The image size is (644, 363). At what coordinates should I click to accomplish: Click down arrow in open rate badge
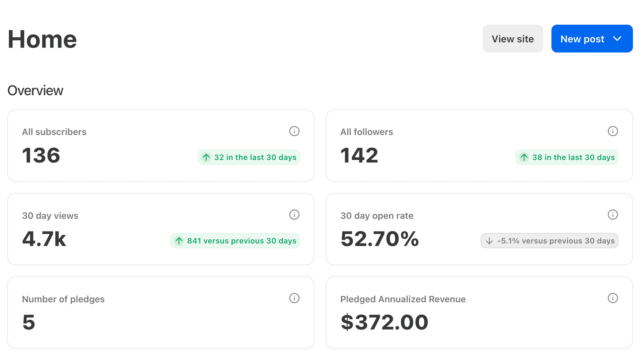(x=489, y=241)
